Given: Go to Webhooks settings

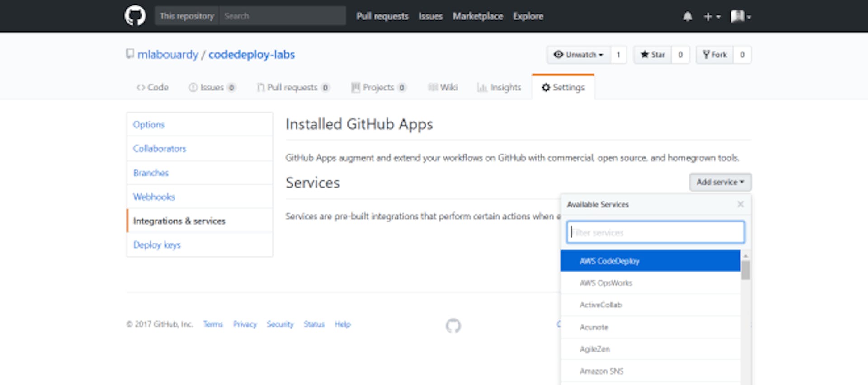Looking at the screenshot, I should (199, 197).
